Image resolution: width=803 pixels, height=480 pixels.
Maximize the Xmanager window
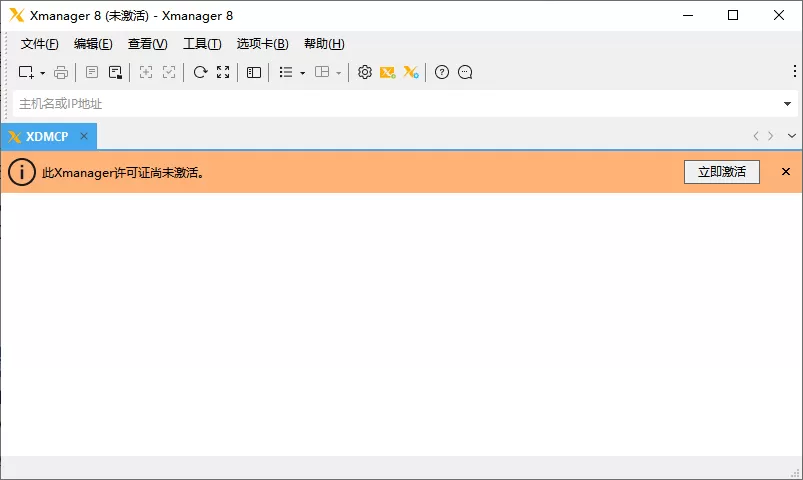(x=733, y=15)
